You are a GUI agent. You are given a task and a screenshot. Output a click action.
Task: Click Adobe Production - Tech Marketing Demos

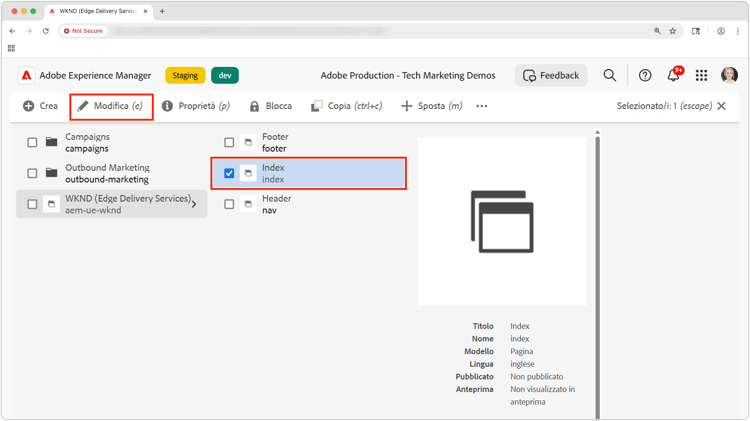coord(408,76)
